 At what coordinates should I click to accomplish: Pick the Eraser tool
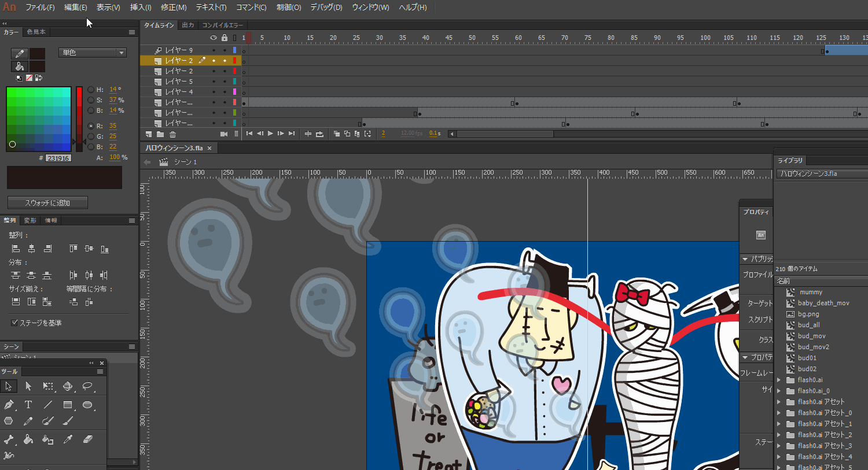click(88, 439)
